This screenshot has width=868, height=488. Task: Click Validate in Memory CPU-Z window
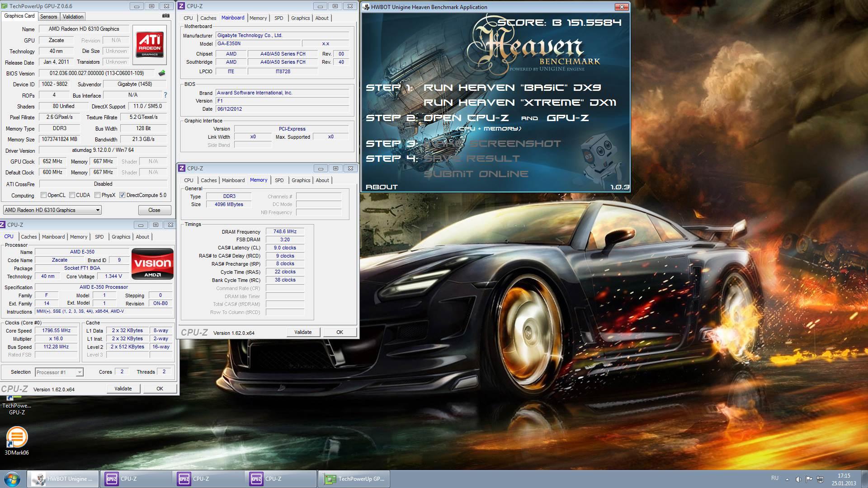click(x=303, y=332)
